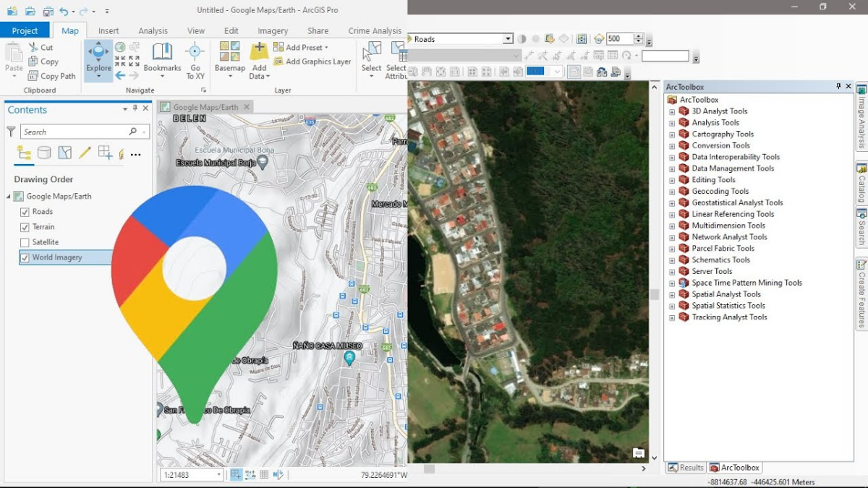Select List By Editing pencil icon
868x488 pixels.
pyautogui.click(x=85, y=153)
